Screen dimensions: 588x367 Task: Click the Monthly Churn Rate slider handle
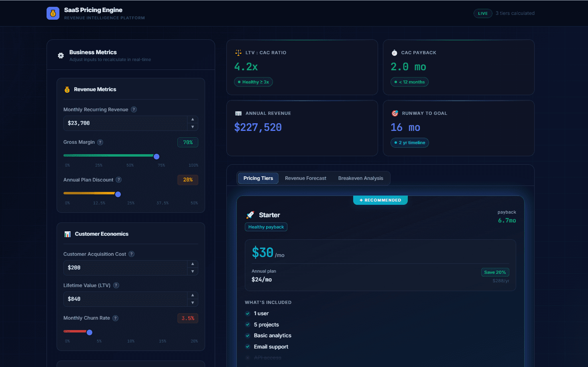click(90, 332)
